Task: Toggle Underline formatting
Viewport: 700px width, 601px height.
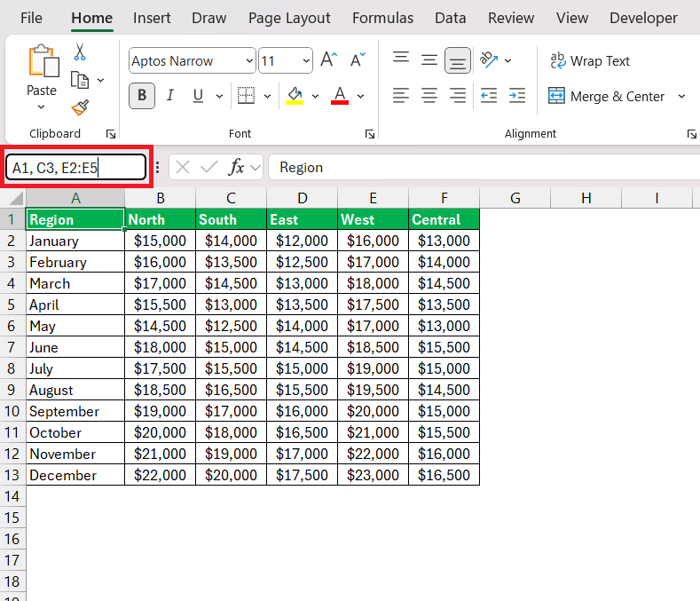Action: coord(198,96)
